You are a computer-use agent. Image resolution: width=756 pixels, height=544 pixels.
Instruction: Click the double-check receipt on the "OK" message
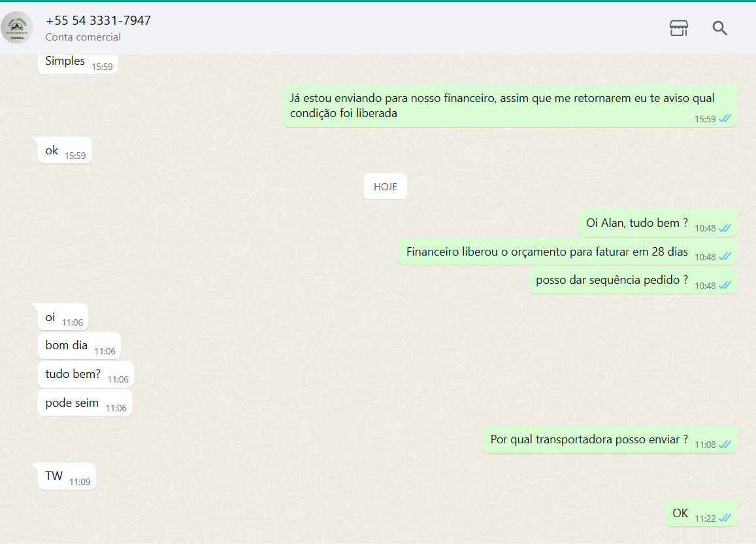(724, 518)
